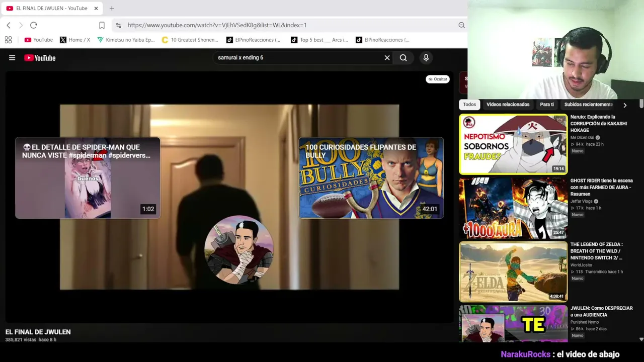Click the browser forward arrow
Image resolution: width=644 pixels, height=362 pixels.
[21, 25]
